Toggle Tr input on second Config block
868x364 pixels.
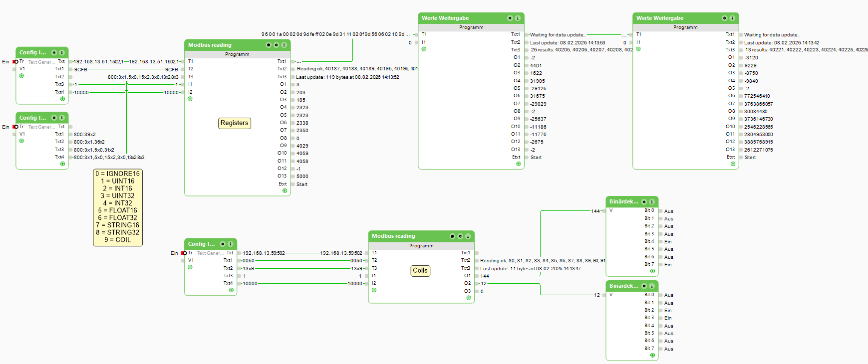tap(15, 127)
